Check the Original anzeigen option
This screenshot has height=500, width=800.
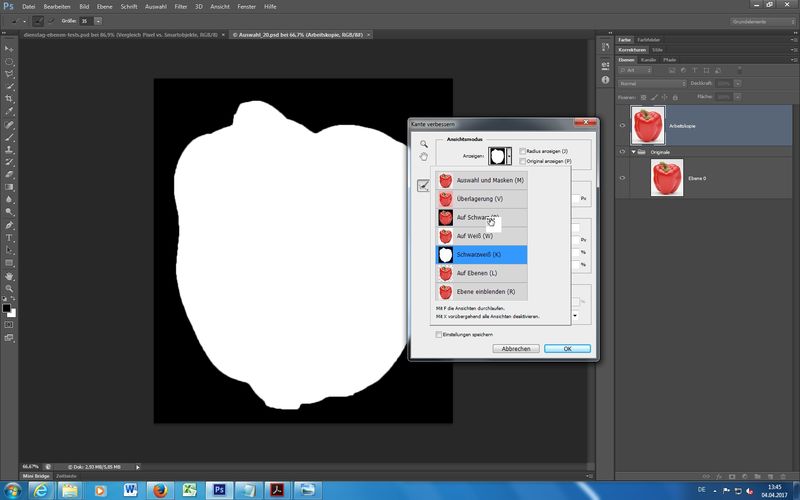pos(522,160)
